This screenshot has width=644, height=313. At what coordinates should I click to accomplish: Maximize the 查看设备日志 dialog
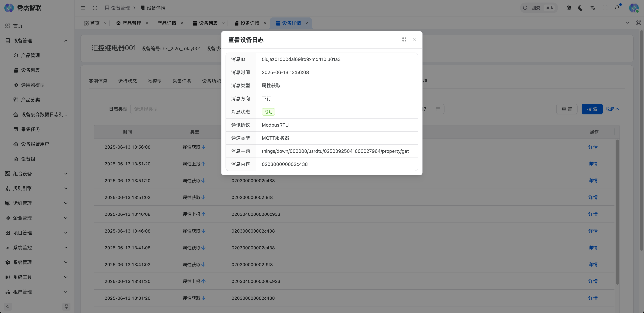[x=404, y=39]
